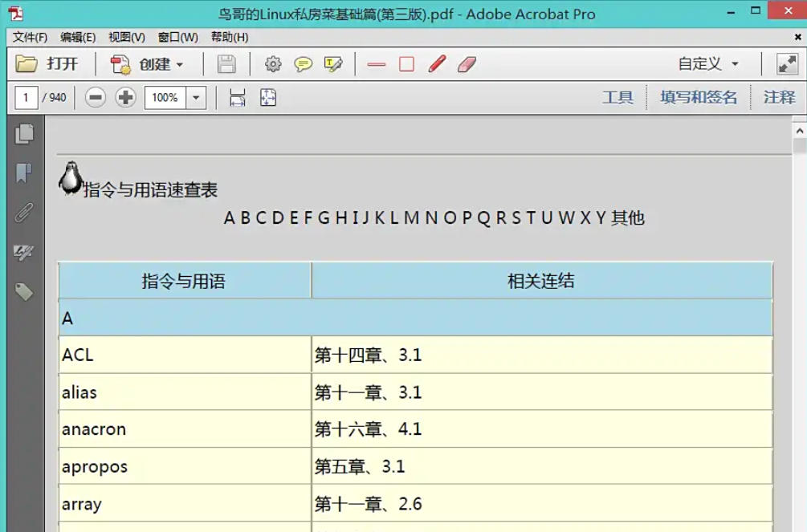Viewport: 807px width, 532px height.
Task: Select the pencil drawing markup tool
Action: pos(436,64)
